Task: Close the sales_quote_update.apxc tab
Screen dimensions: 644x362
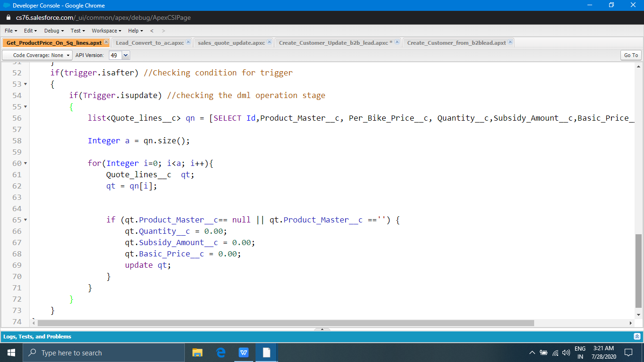Action: [x=270, y=42]
